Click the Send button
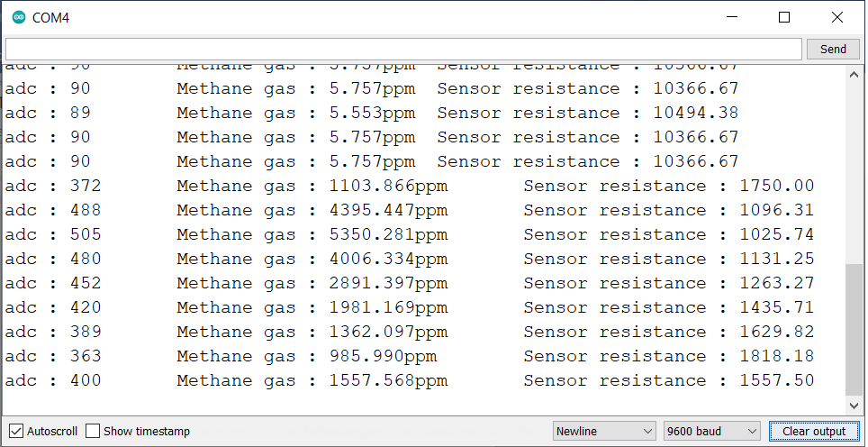The height and width of the screenshot is (447, 868). point(833,49)
